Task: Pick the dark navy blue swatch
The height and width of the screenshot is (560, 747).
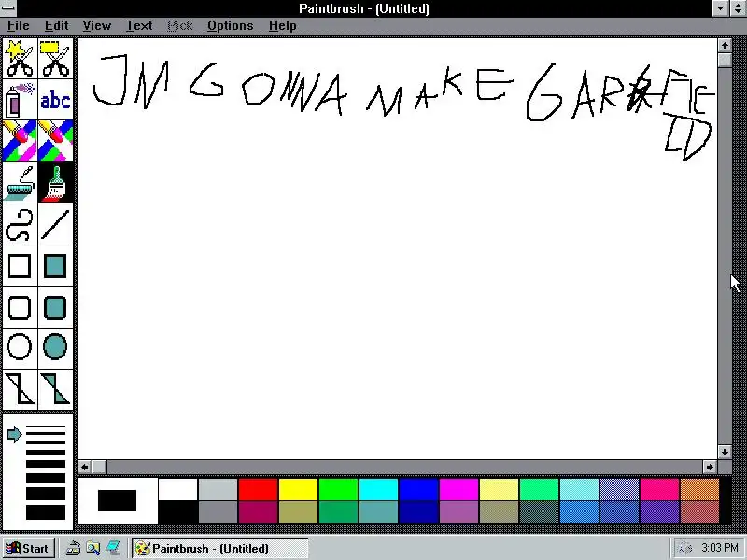Action: click(x=418, y=511)
